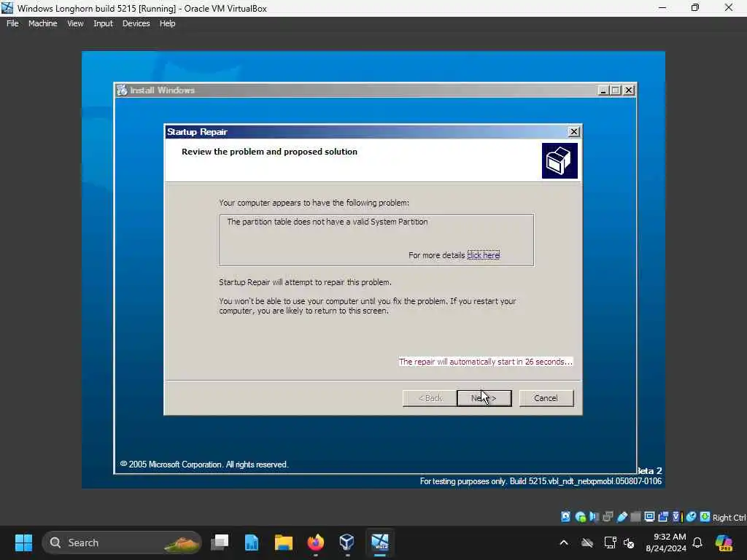Click the audio status indicator

[594, 517]
